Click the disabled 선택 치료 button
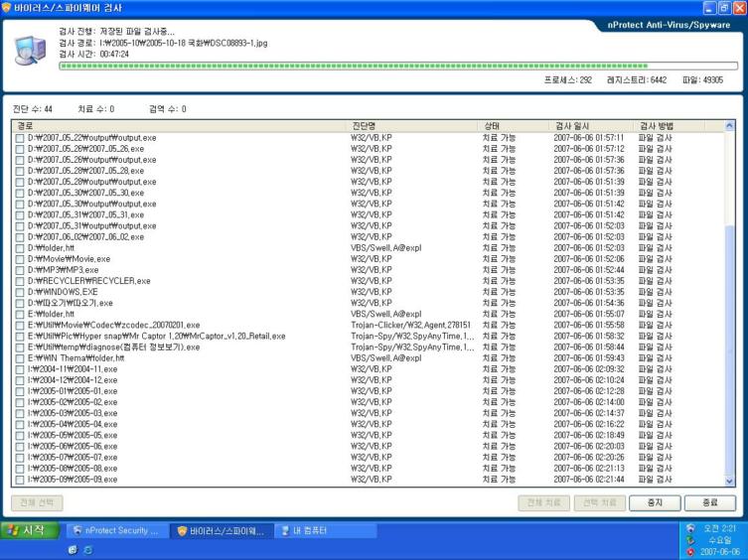Image resolution: width=748 pixels, height=560 pixels. point(600,502)
